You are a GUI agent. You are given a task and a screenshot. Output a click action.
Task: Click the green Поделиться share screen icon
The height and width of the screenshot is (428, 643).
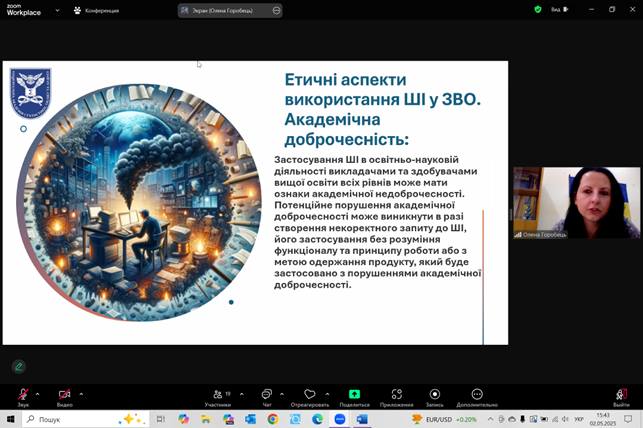coord(354,395)
